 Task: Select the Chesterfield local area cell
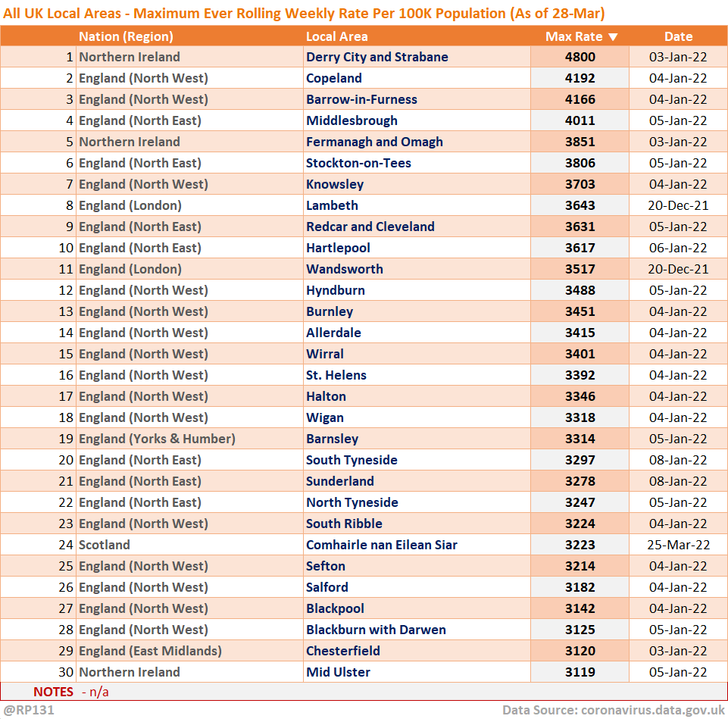point(343,651)
